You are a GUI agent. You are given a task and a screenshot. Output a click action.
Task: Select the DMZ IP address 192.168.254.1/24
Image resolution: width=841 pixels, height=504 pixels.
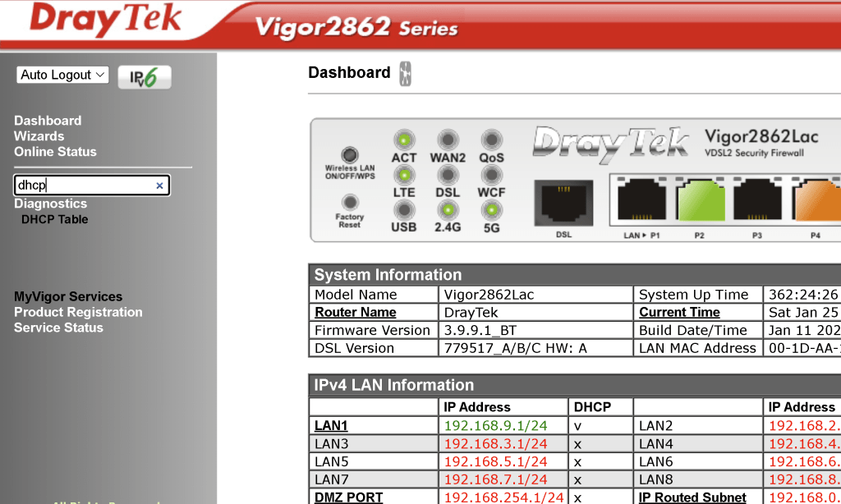tap(504, 497)
